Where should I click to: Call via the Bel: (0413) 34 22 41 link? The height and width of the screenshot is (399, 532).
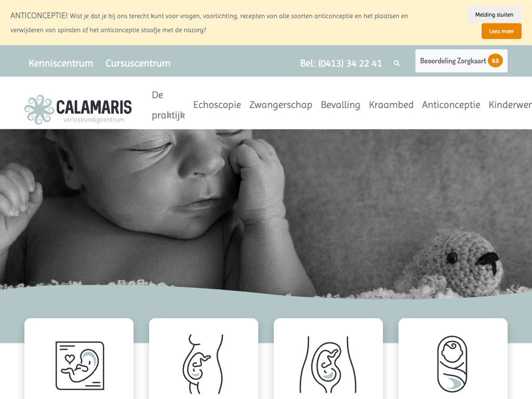(x=341, y=63)
